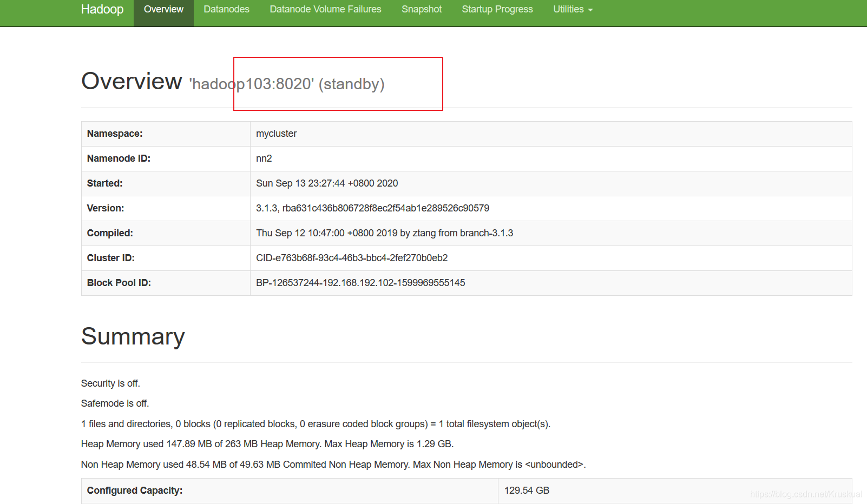This screenshot has height=504, width=867.
Task: Switch to the Datanodes tab
Action: (x=226, y=9)
